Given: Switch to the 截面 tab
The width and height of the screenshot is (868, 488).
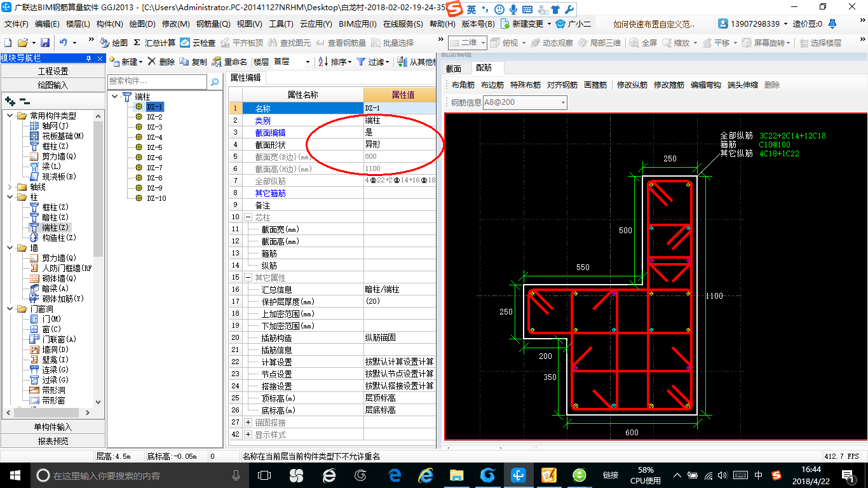Looking at the screenshot, I should point(454,68).
